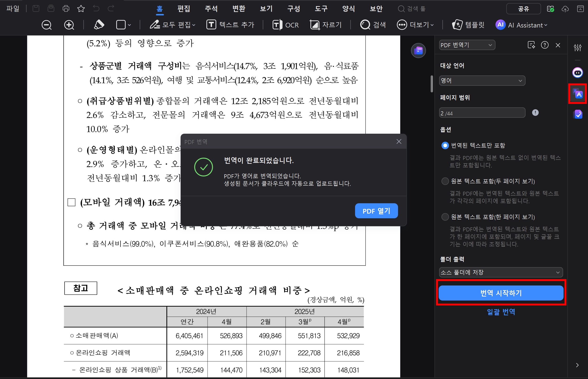The width and height of the screenshot is (588, 379).
Task: Click the 일괄 번역 link
Action: (x=501, y=312)
